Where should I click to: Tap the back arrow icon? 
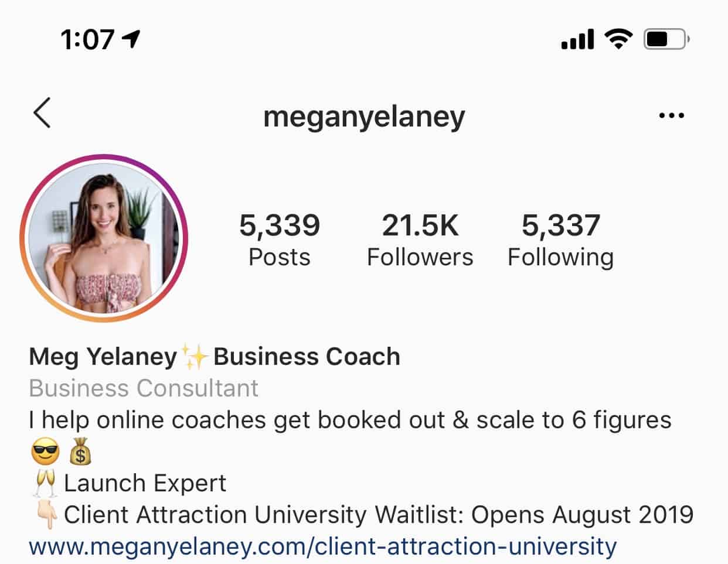[x=42, y=113]
